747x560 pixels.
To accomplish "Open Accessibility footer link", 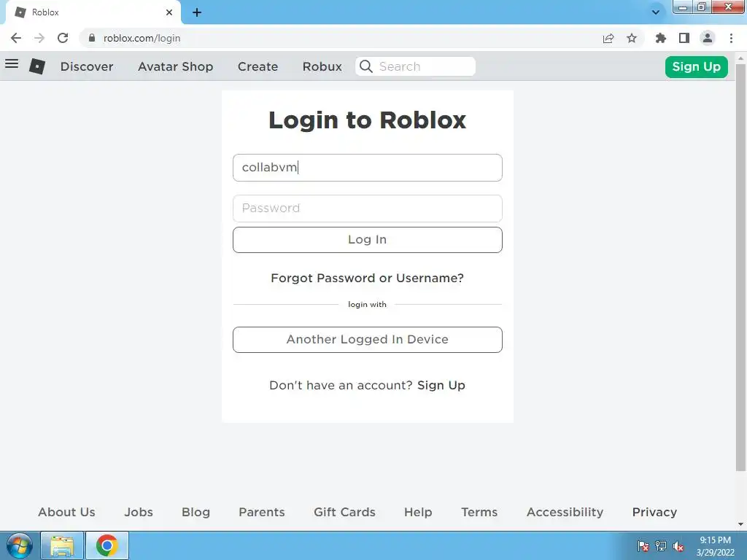I will 565,512.
